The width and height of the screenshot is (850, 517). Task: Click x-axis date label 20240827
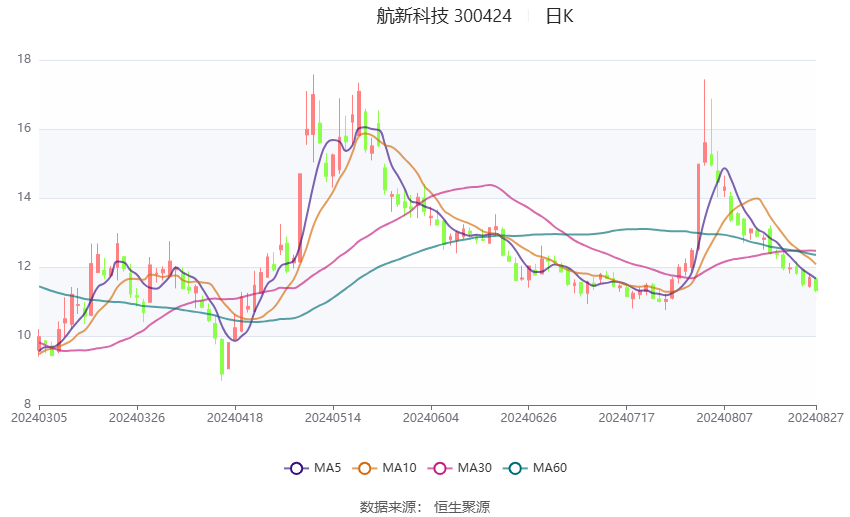816,418
